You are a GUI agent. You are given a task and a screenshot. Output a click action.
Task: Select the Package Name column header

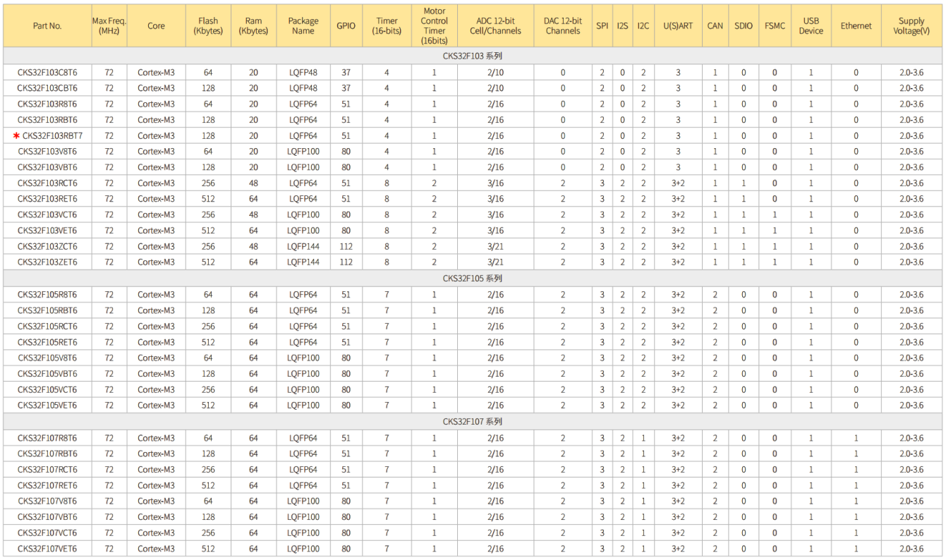(x=303, y=26)
